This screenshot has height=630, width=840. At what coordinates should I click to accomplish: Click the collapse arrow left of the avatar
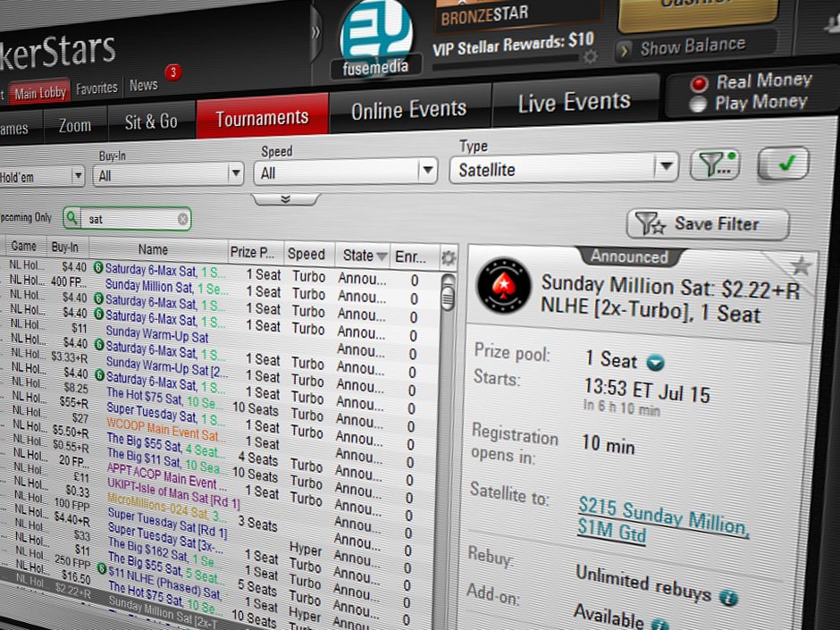click(315, 33)
